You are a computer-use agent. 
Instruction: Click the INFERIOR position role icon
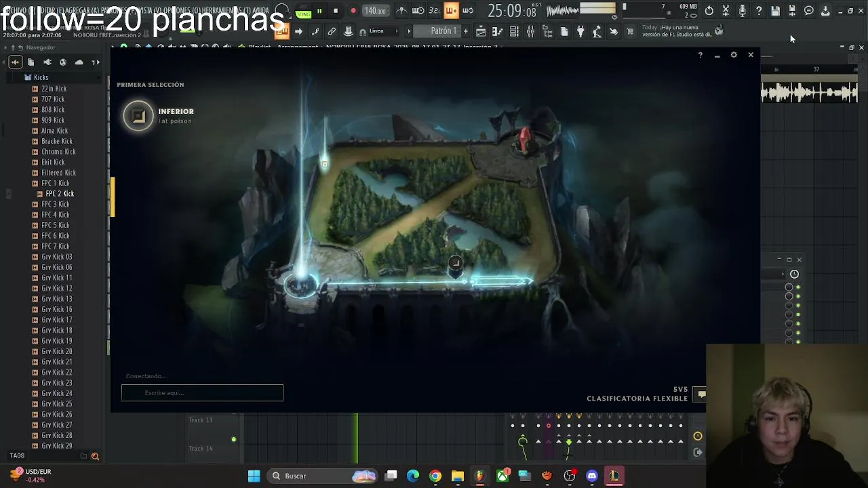click(x=138, y=116)
